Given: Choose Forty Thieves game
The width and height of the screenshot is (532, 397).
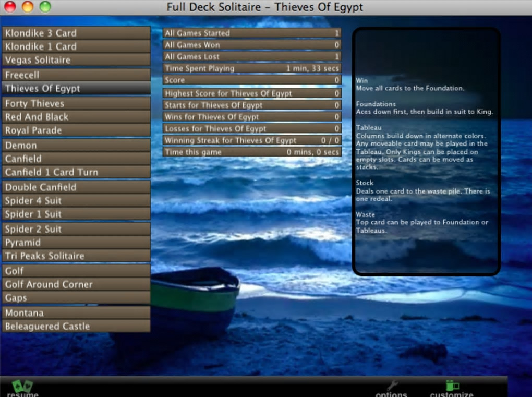Looking at the screenshot, I should pyautogui.click(x=76, y=103).
